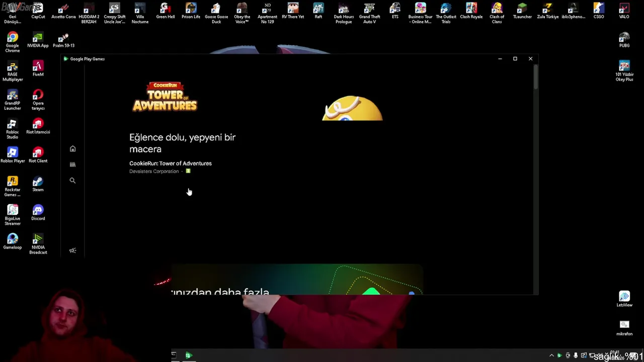Open the Library icon in Google Play Games sidebar

[72, 164]
